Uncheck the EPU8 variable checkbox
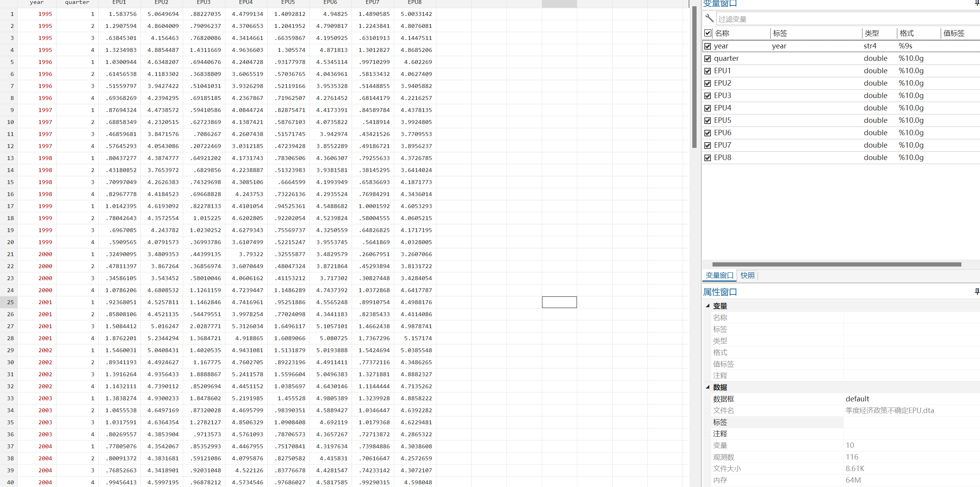 pos(708,158)
